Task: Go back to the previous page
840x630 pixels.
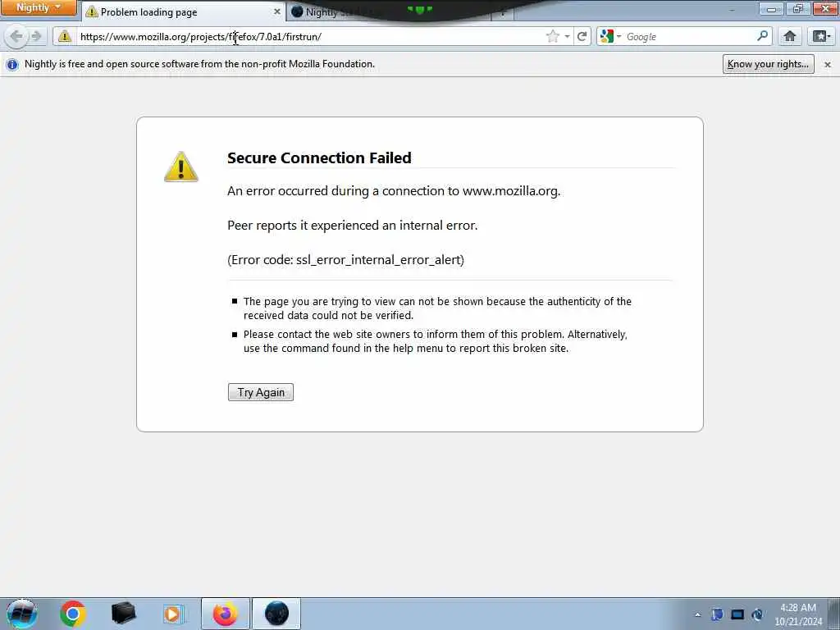Action: coord(16,36)
